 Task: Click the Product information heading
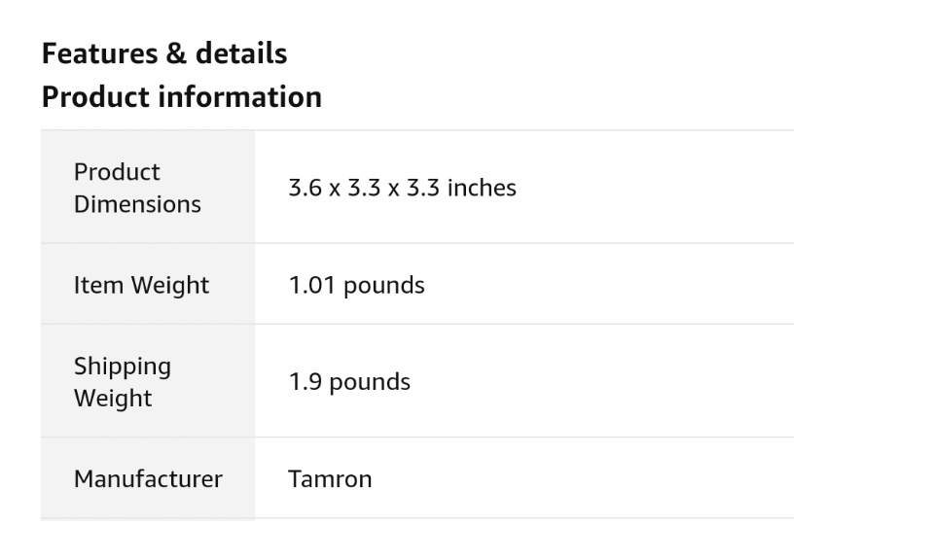pyautogui.click(x=182, y=97)
